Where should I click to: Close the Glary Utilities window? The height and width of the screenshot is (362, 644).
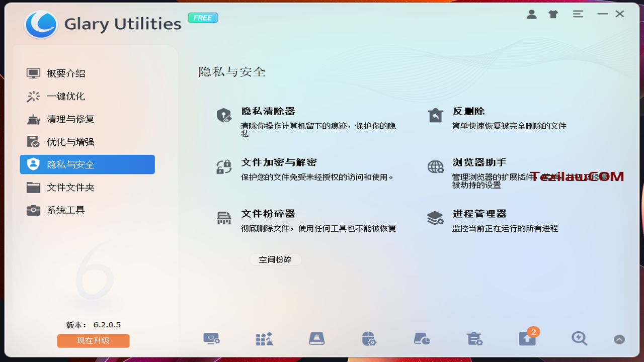620,14
